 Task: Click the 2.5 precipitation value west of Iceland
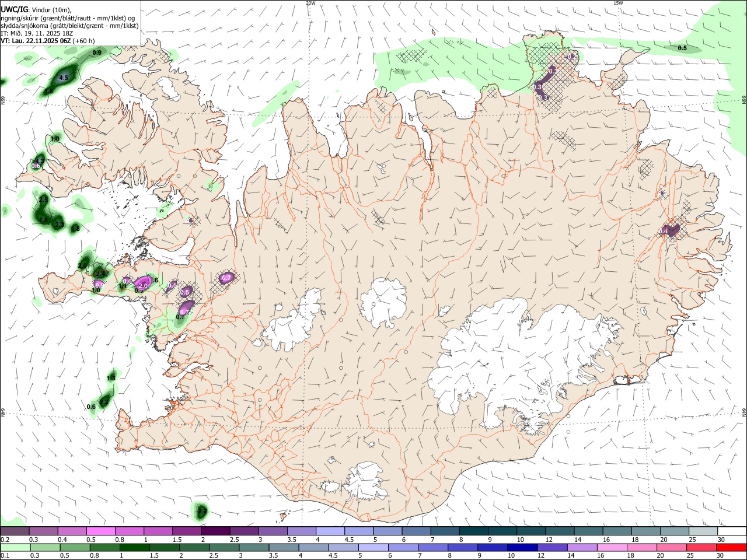click(x=43, y=199)
